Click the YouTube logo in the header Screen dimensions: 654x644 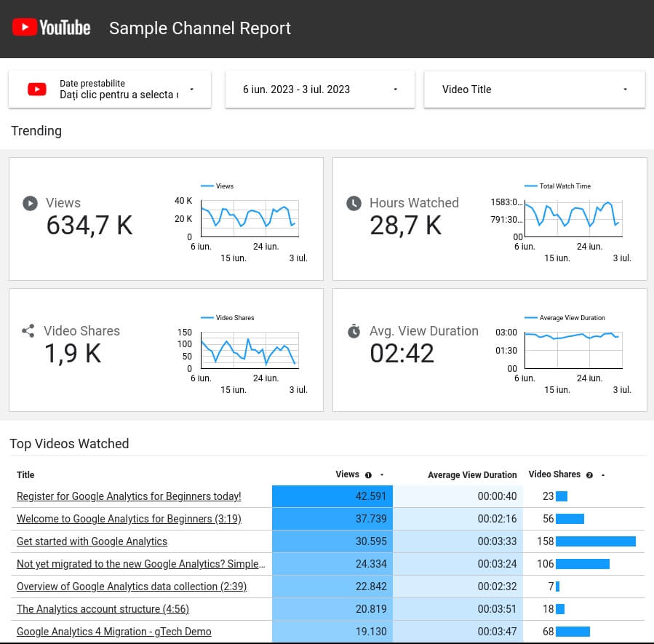[x=51, y=28]
